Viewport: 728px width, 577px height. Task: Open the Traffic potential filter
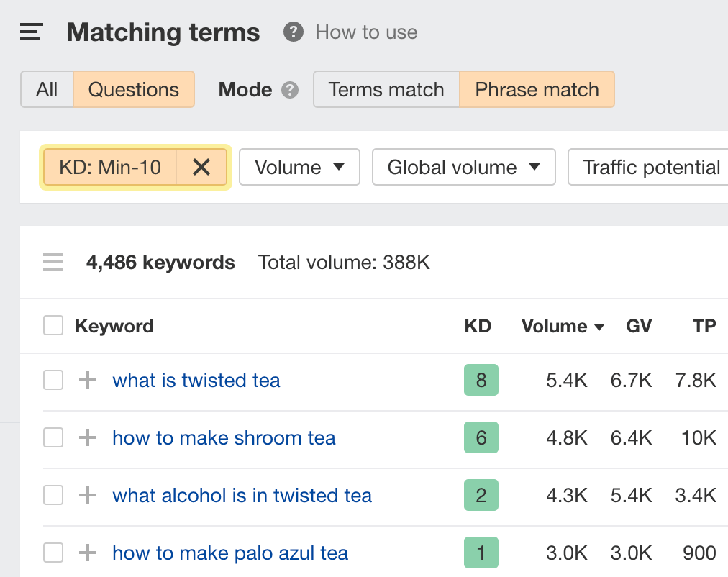[650, 168]
